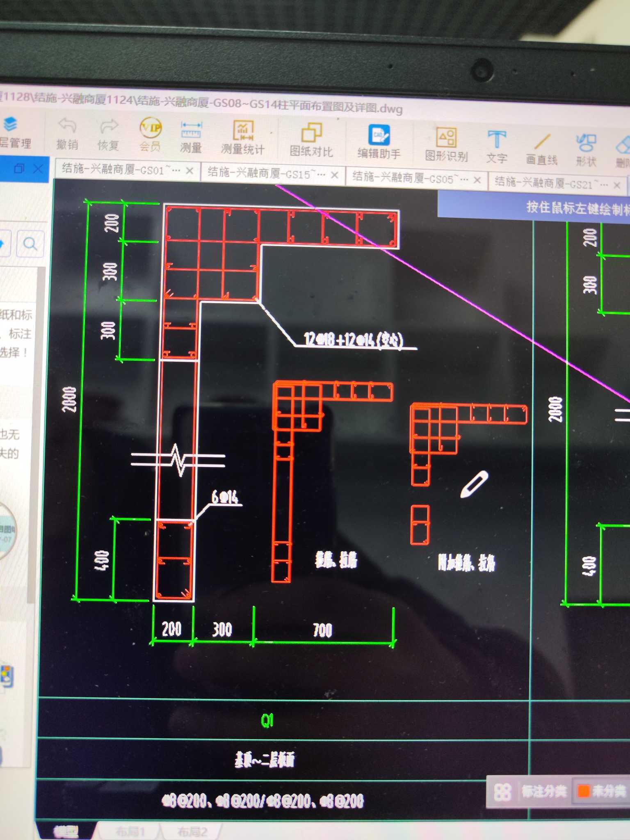Click the orange 未分类 color swatch
Viewport: 630px width, 840px height.
583,790
